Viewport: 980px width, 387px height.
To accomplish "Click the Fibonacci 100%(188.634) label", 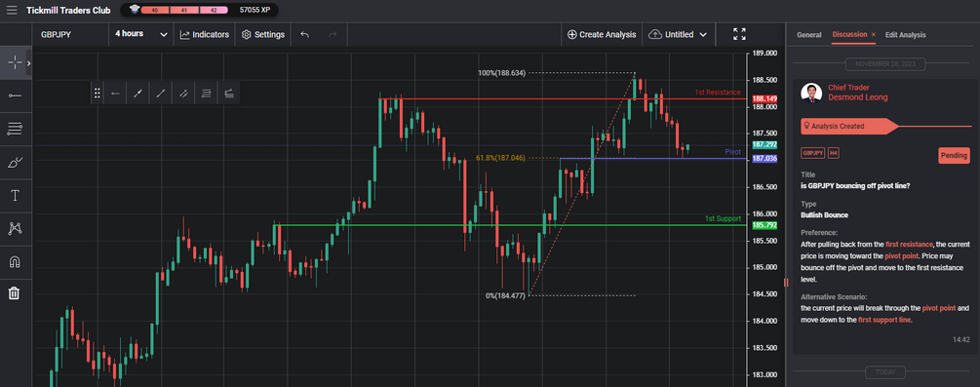I will tap(502, 73).
